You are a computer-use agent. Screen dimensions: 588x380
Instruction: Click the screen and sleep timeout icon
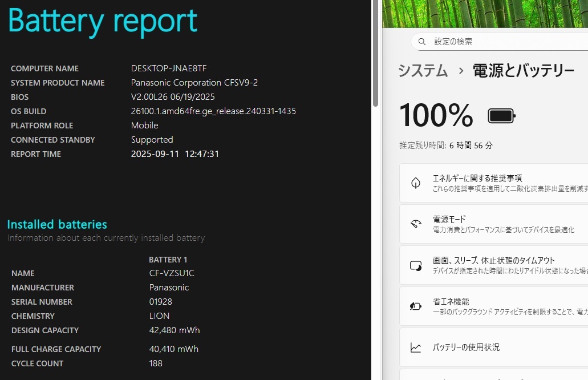pos(416,265)
